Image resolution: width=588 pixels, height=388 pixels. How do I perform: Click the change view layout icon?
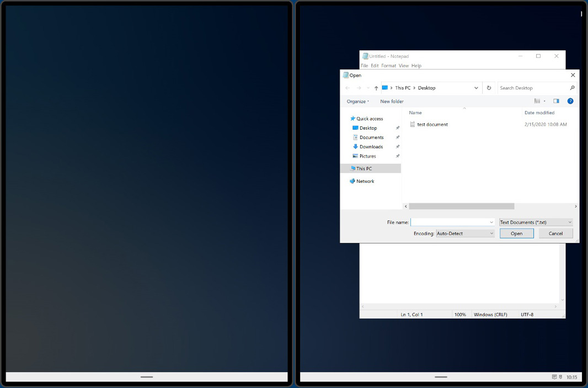(537, 101)
